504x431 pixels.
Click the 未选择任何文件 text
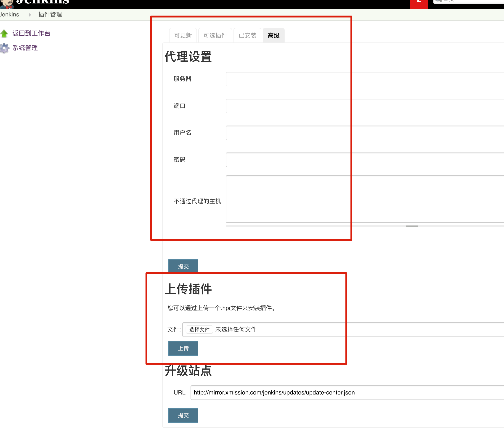pos(236,330)
